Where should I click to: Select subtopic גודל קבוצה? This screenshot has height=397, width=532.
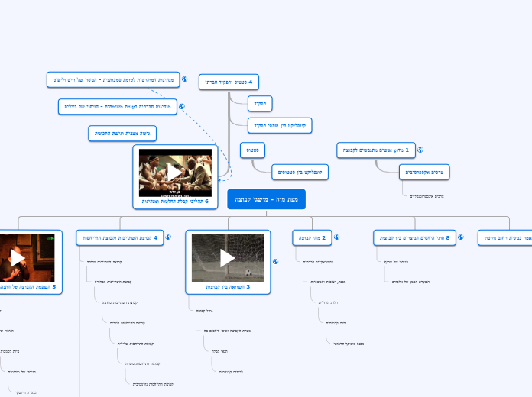coord(205,311)
